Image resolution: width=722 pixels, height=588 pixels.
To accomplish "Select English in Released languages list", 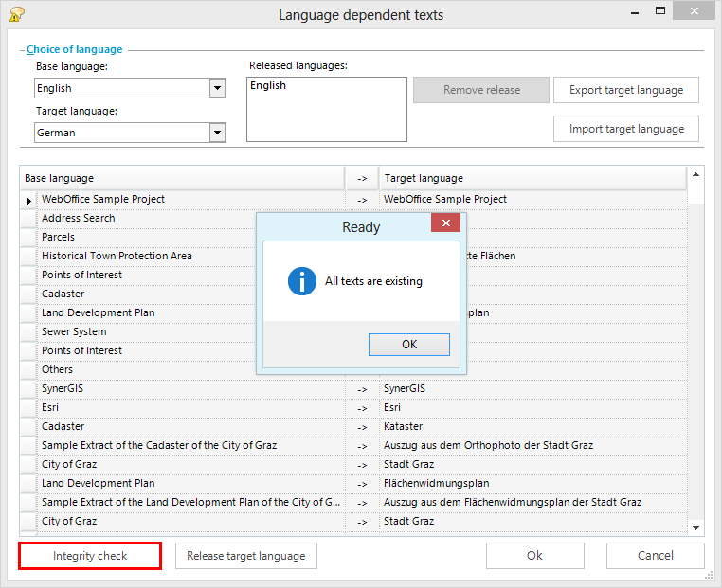I will click(268, 85).
